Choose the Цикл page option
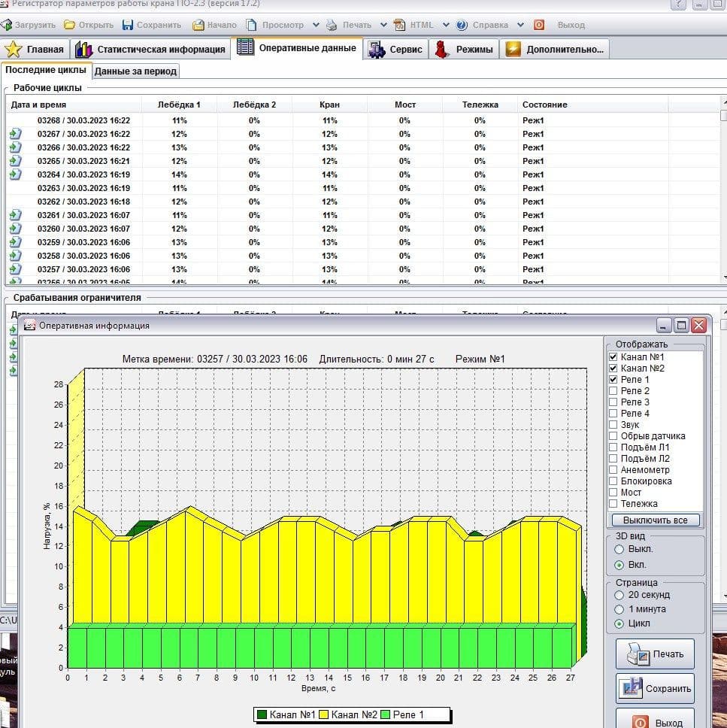Image resolution: width=727 pixels, height=728 pixels. point(619,623)
